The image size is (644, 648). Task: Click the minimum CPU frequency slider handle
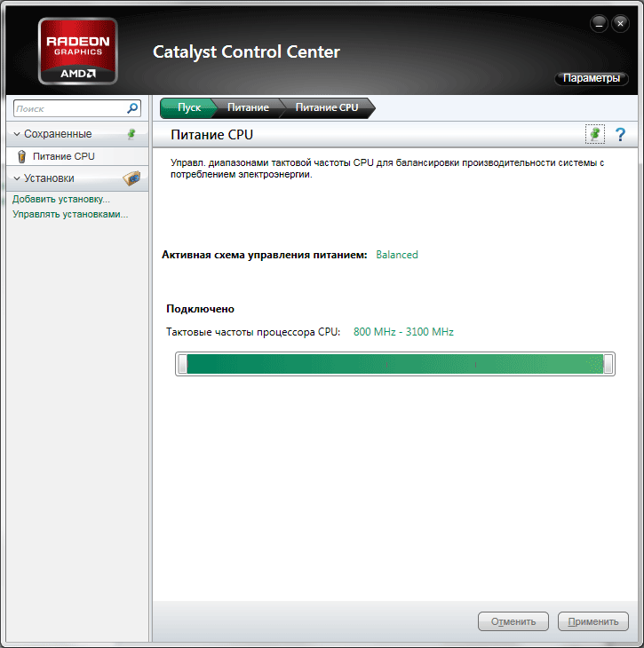[182, 364]
